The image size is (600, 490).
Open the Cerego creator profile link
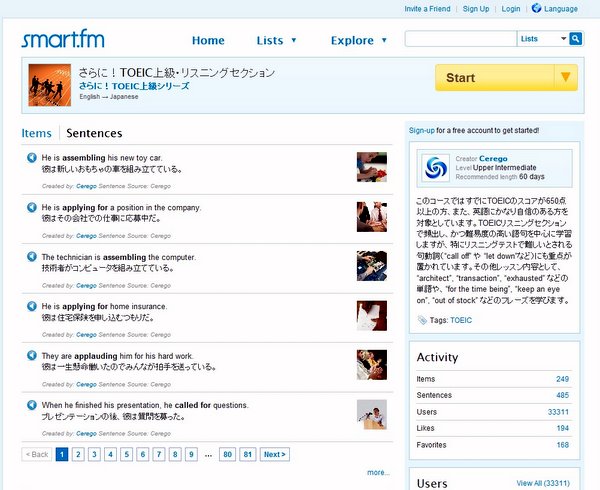(493, 158)
